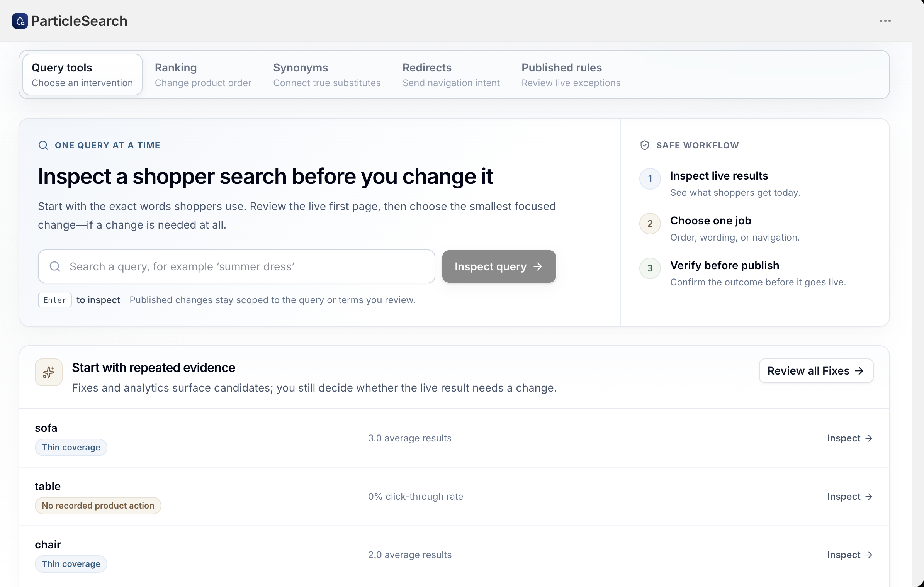Click the 2.0 average results value
The width and height of the screenshot is (924, 587).
click(x=410, y=555)
